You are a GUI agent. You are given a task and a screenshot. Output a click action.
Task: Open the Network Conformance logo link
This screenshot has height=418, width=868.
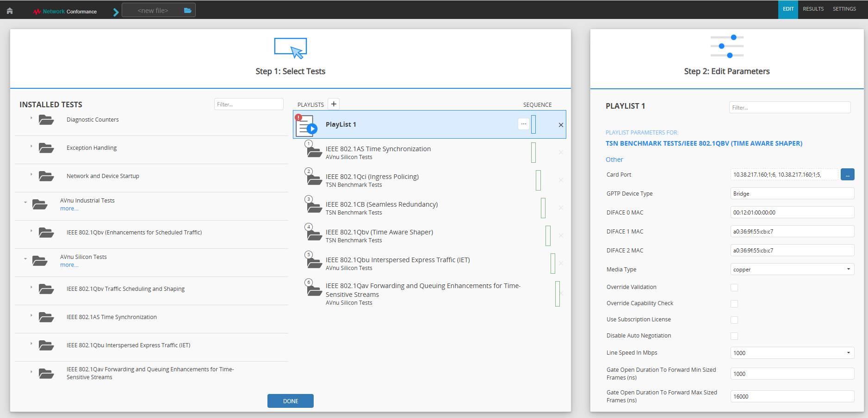coord(65,12)
